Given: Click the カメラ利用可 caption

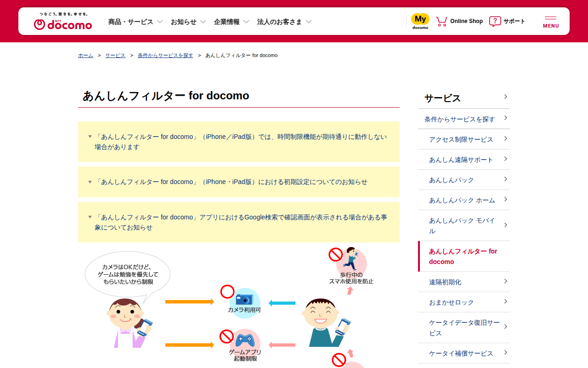Looking at the screenshot, I should 244,310.
